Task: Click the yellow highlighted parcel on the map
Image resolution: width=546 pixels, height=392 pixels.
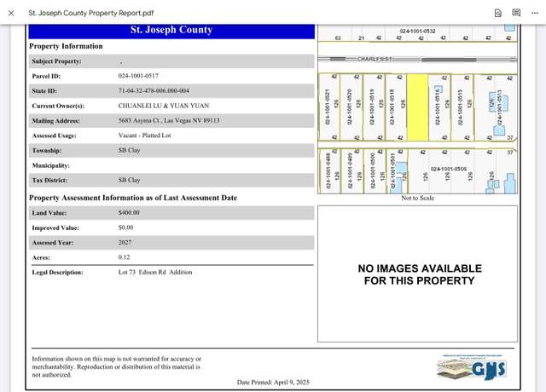Action: pyautogui.click(x=417, y=107)
